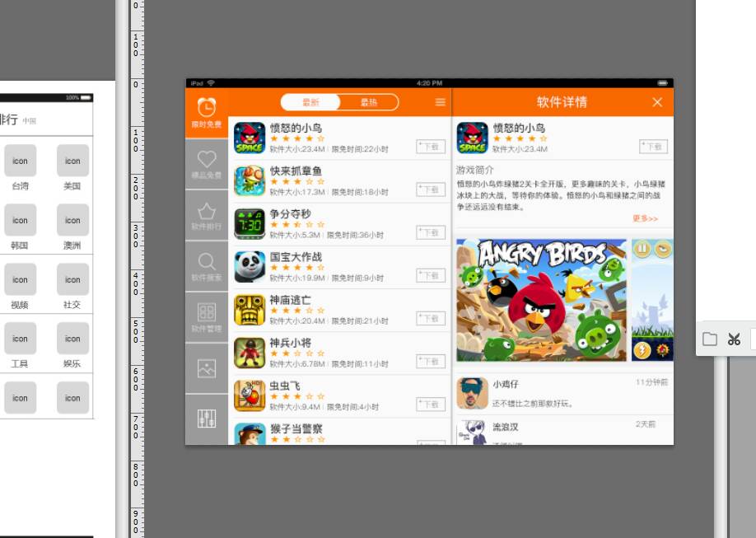
Task: Click the icon above 社交 in left window
Action: coord(72,279)
